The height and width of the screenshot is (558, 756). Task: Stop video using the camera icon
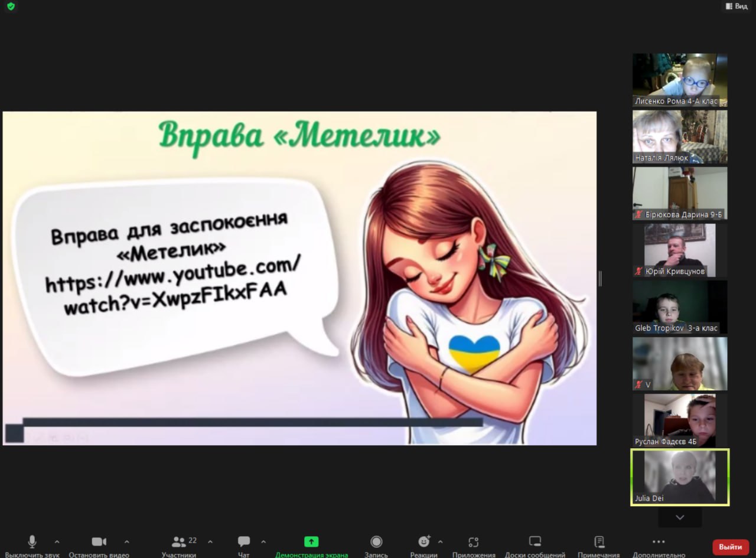tap(99, 541)
